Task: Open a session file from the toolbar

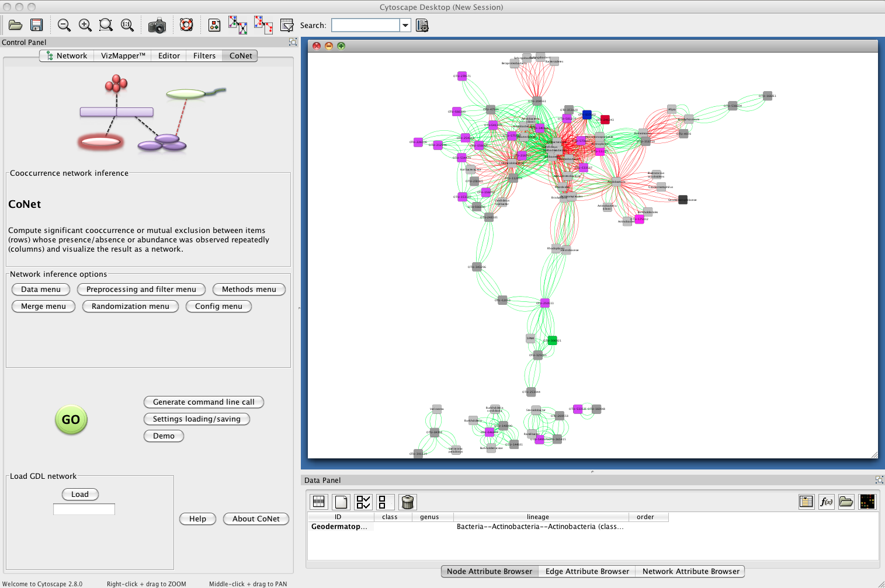Action: pyautogui.click(x=16, y=25)
